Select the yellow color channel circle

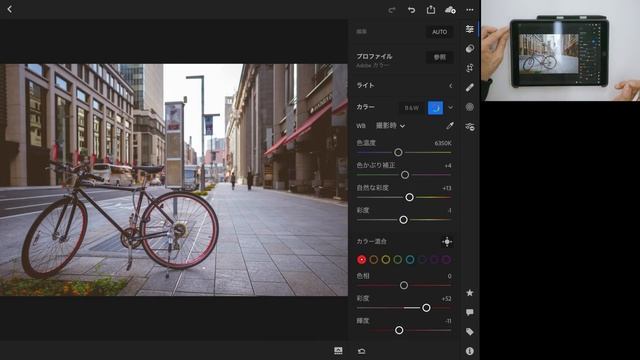click(386, 260)
